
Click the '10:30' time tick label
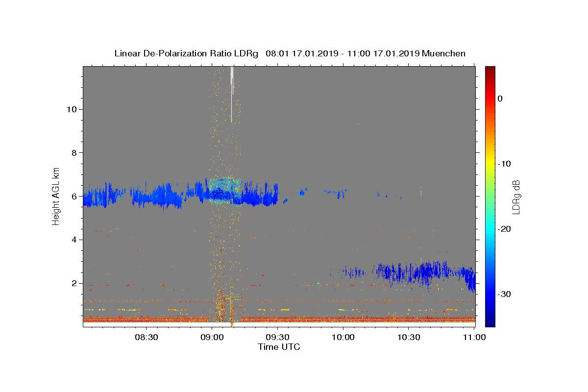409,338
